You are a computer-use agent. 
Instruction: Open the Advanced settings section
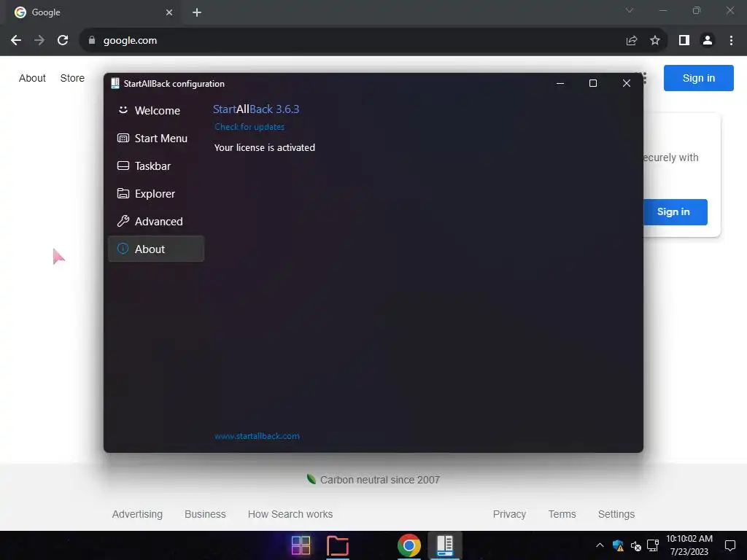pyautogui.click(x=156, y=221)
